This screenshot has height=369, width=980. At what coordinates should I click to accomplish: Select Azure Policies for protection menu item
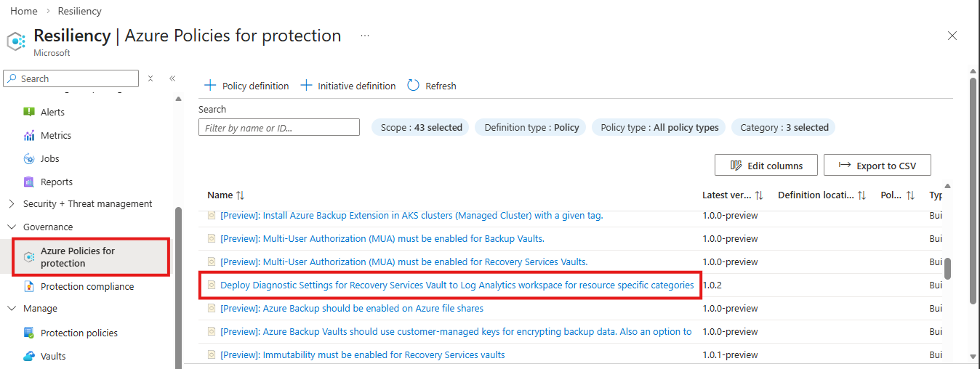[78, 257]
